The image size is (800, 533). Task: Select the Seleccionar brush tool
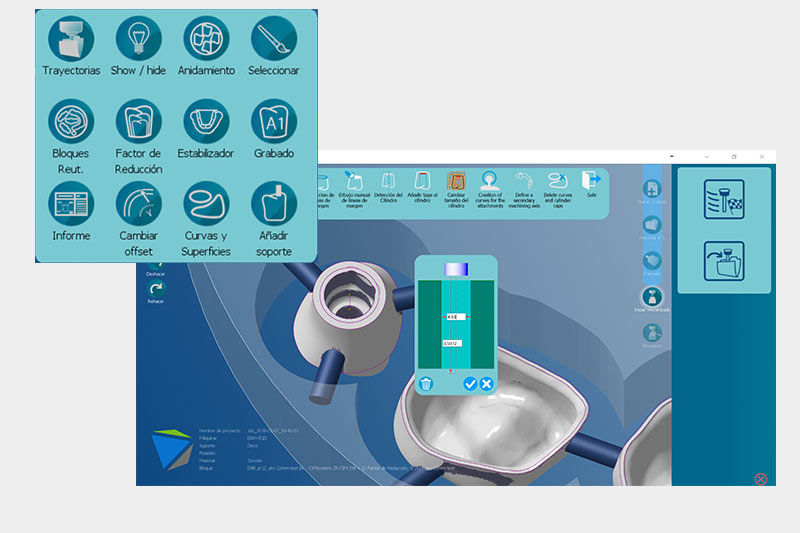[274, 39]
